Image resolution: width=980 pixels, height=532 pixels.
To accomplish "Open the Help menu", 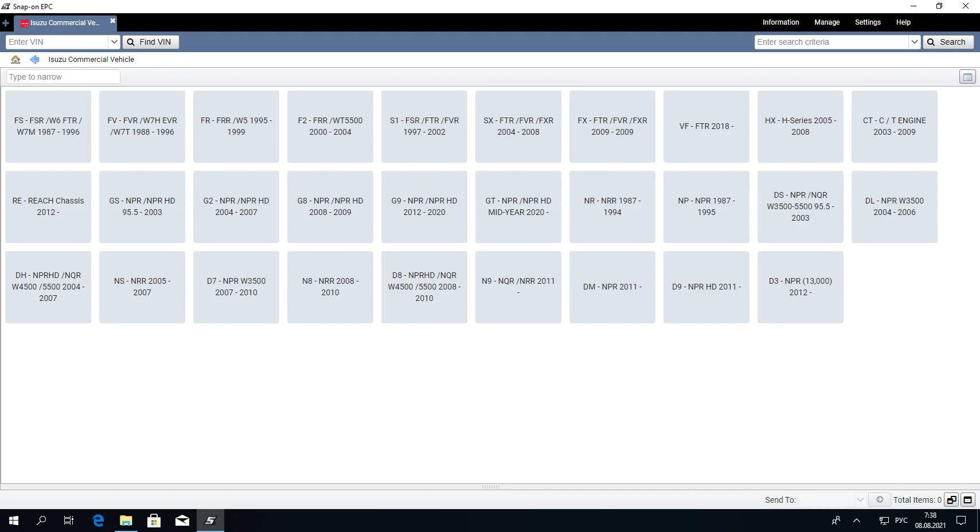I will click(x=903, y=22).
